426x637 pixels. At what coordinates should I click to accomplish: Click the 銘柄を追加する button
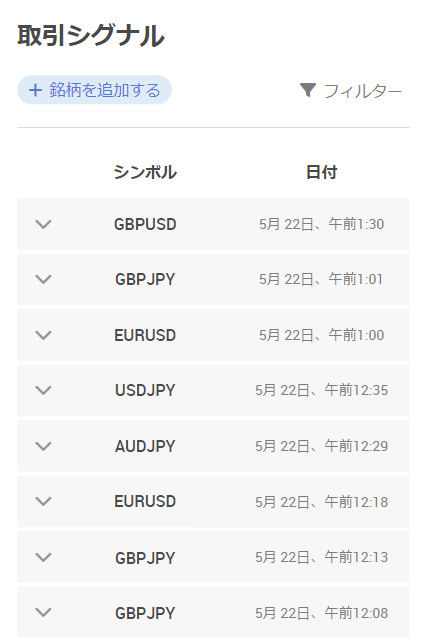tap(94, 90)
